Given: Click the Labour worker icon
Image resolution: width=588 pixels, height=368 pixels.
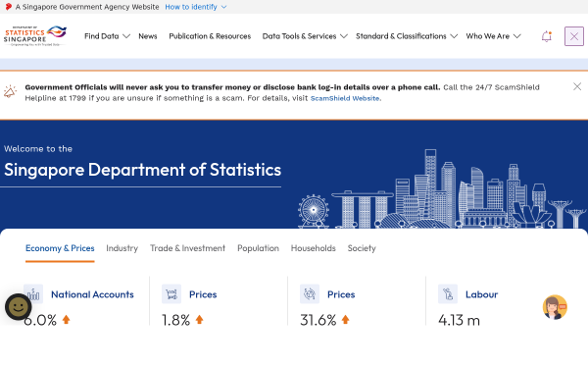Looking at the screenshot, I should [448, 294].
